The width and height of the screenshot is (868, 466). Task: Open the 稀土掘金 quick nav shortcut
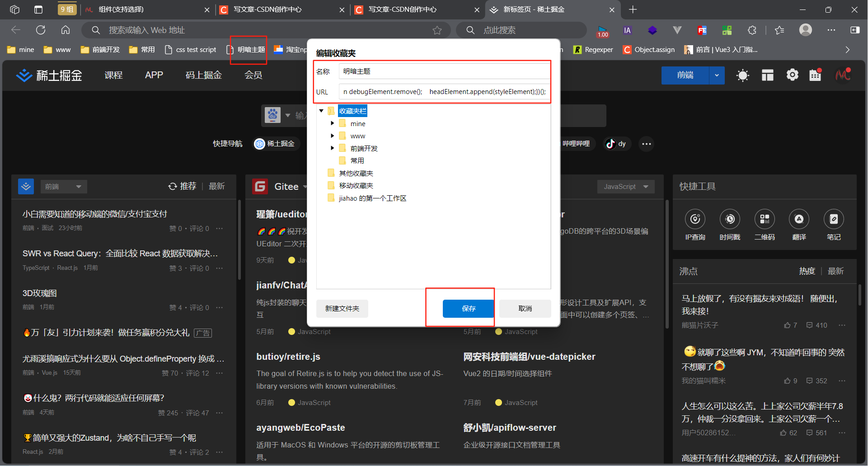coord(275,144)
